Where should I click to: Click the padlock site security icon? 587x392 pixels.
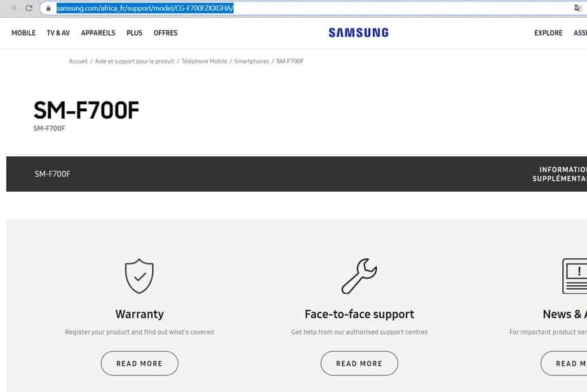[x=49, y=8]
